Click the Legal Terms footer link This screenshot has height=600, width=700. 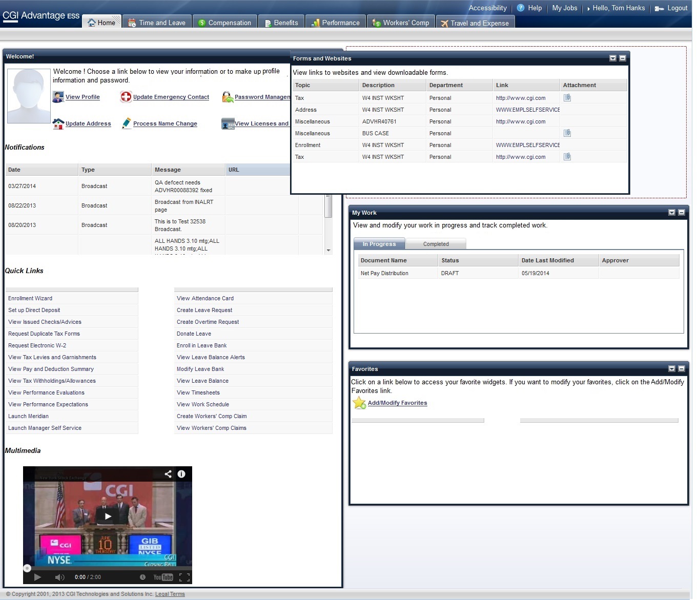(x=170, y=594)
